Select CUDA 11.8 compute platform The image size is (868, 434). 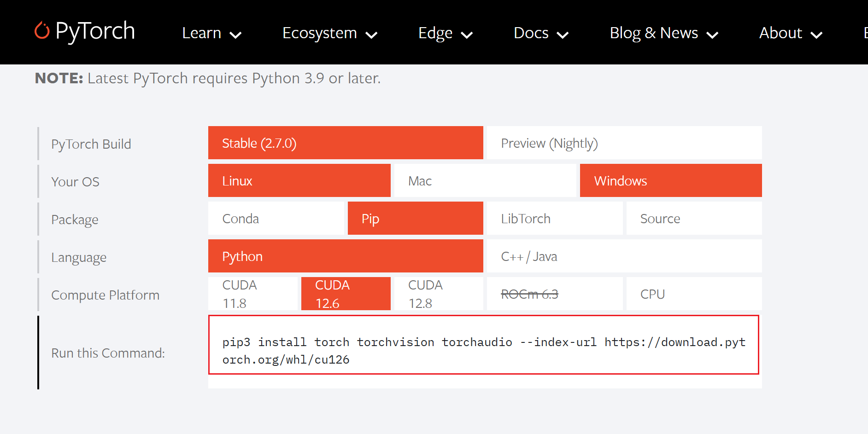[x=252, y=294]
